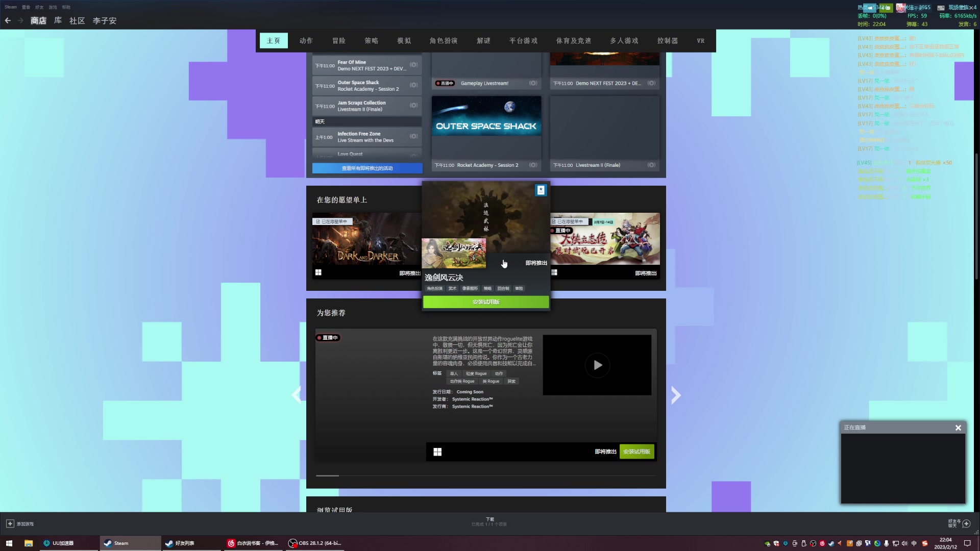Play the recommended game trailer video
The height and width of the screenshot is (551, 980).
point(597,365)
